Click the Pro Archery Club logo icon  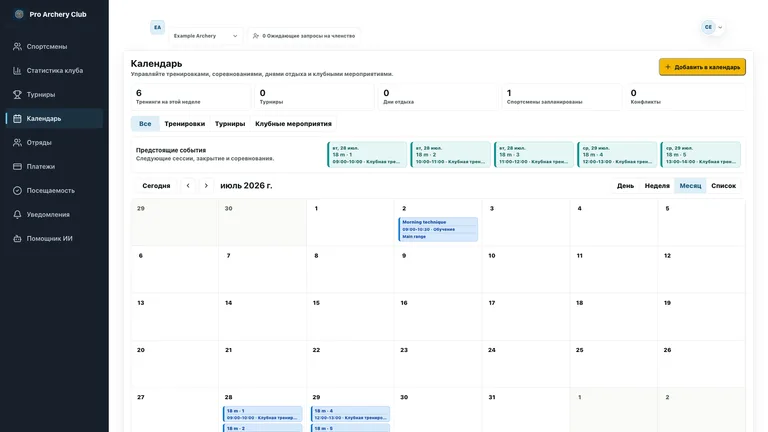click(19, 14)
